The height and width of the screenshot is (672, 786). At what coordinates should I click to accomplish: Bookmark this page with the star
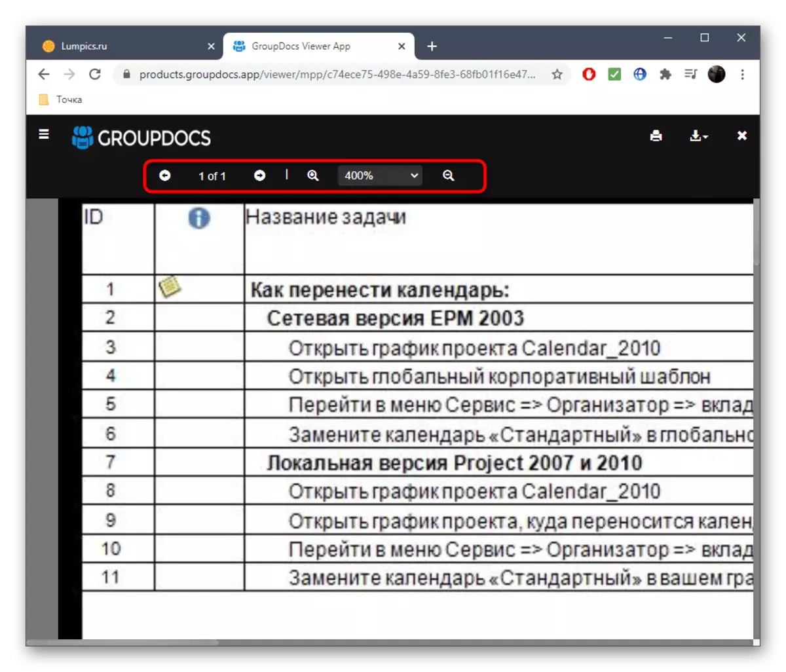(557, 74)
